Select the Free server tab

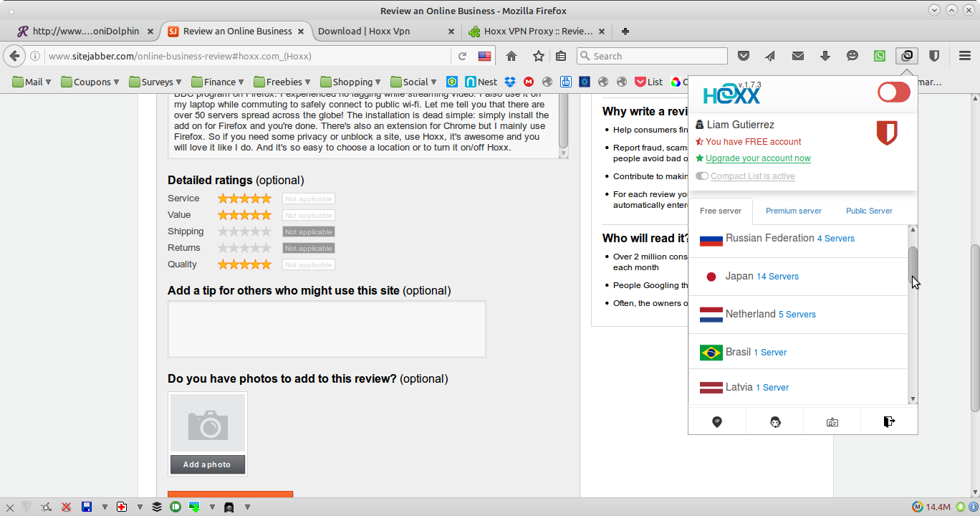click(x=721, y=211)
